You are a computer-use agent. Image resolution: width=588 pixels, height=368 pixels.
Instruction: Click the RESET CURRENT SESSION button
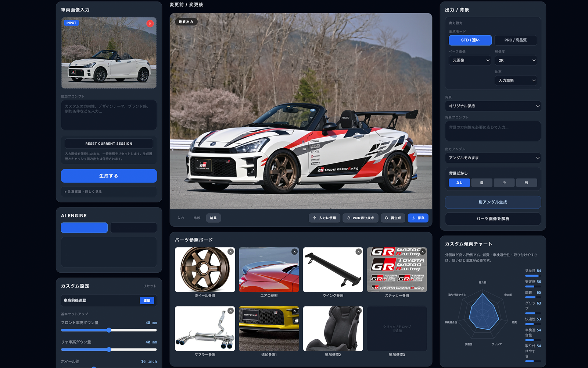click(x=109, y=144)
